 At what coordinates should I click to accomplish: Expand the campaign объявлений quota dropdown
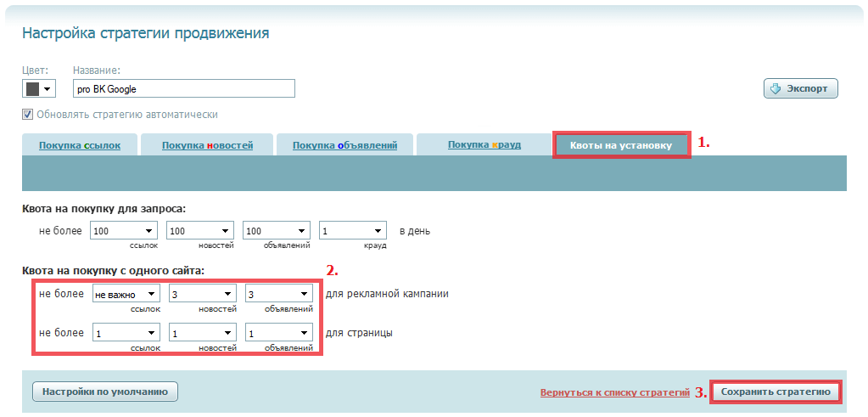[279, 294]
